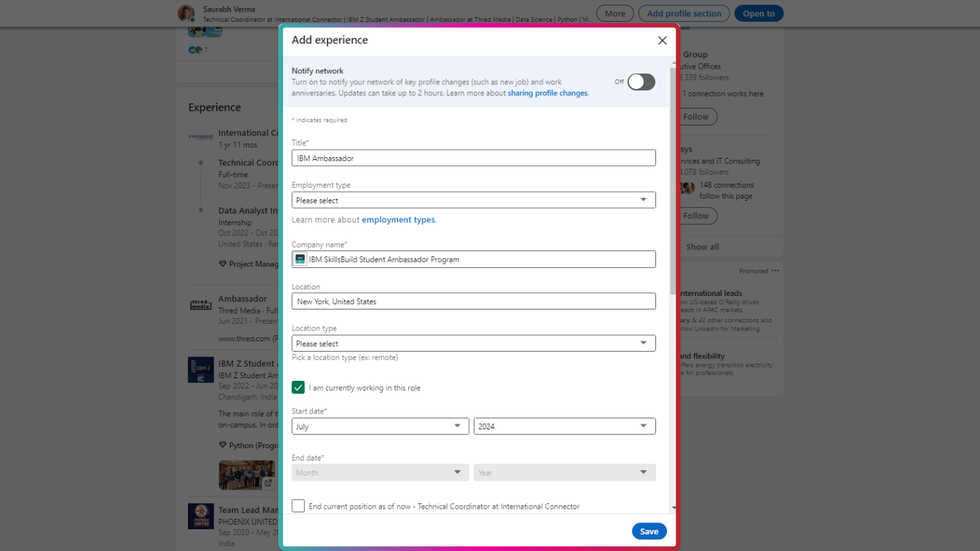Close the Add experience dialog with X
This screenshot has width=980, height=551.
coord(662,41)
